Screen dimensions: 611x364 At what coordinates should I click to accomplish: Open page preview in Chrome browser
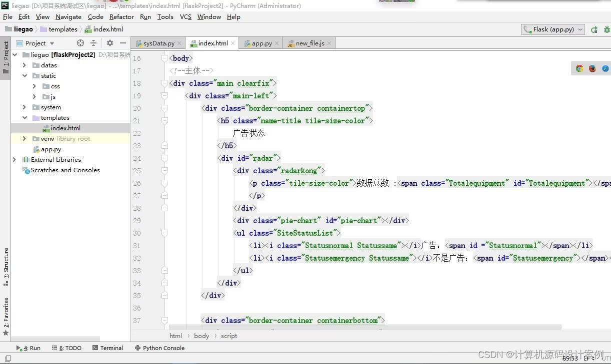579,68
